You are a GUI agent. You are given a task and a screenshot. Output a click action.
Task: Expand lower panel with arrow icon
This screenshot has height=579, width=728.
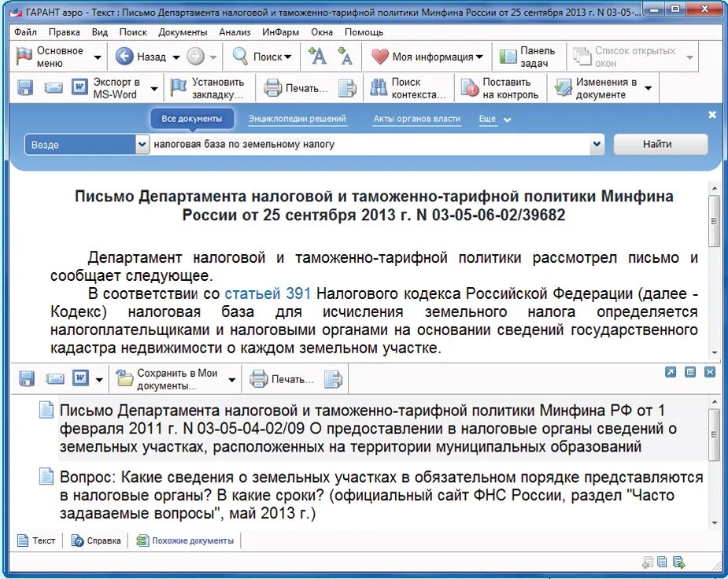point(671,371)
